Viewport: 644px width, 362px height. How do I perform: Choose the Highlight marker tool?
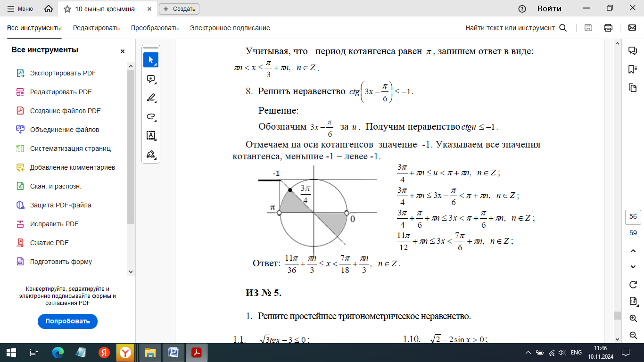(151, 98)
